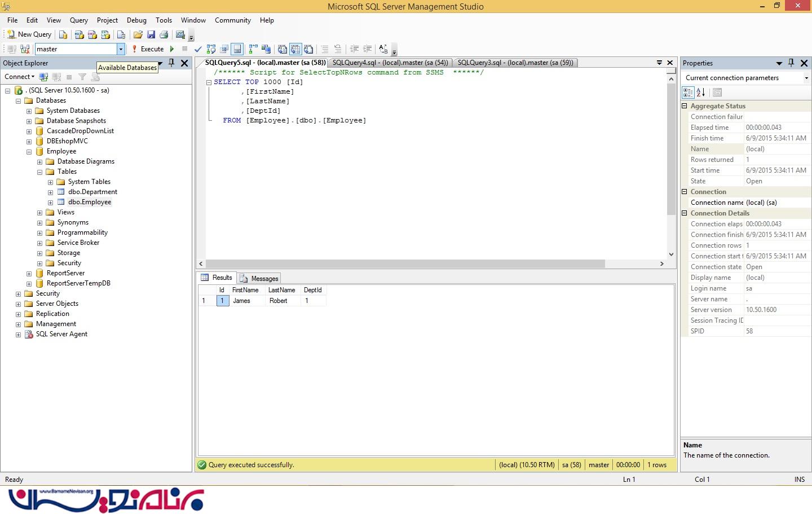The width and height of the screenshot is (812, 514).
Task: Click the Print icon in the toolbar
Action: pos(164,34)
